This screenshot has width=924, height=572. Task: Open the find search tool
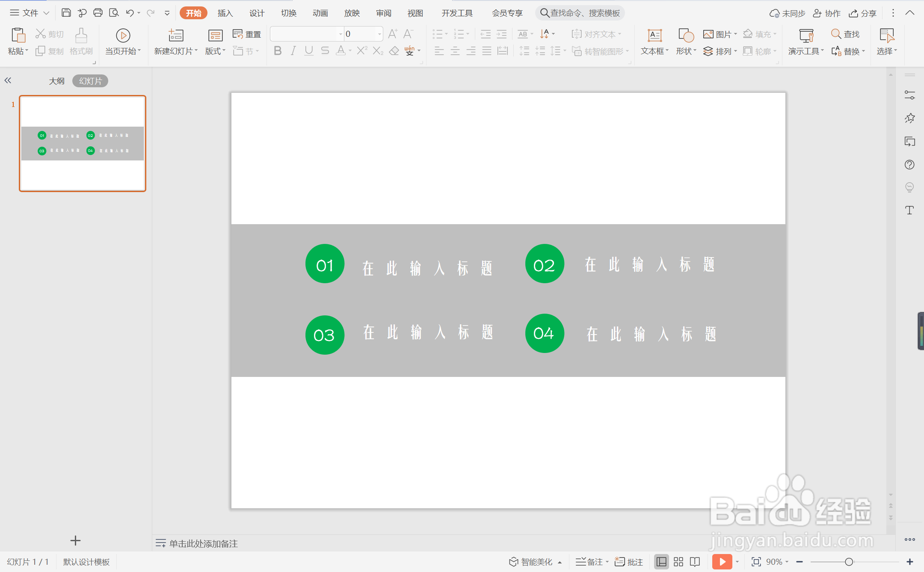click(x=845, y=34)
